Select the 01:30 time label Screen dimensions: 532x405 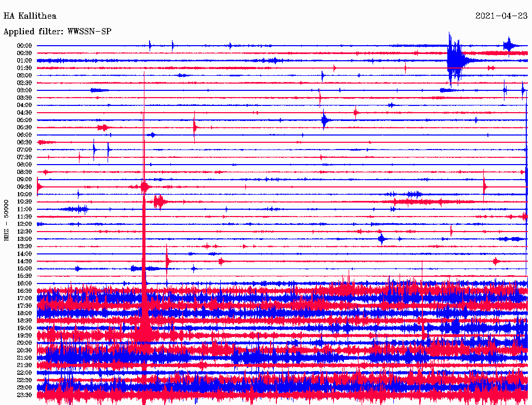coord(24,68)
